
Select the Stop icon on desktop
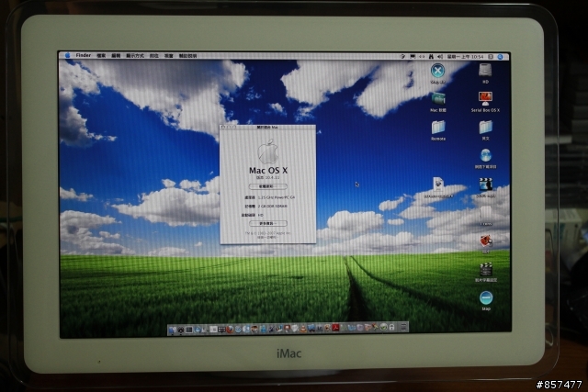tap(486, 298)
